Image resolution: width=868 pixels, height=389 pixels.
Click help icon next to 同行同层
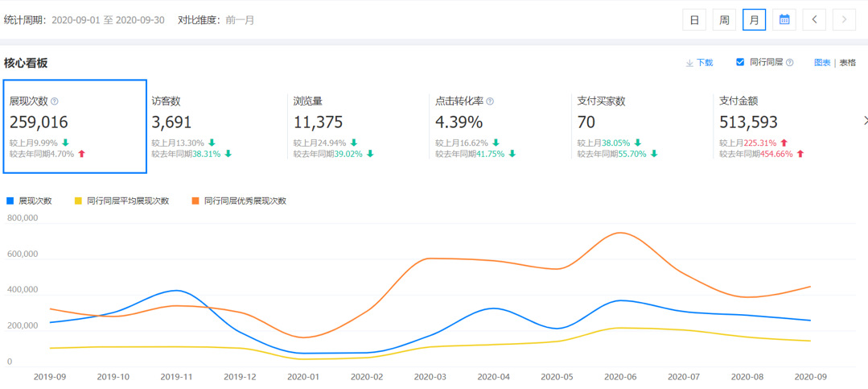tap(789, 63)
